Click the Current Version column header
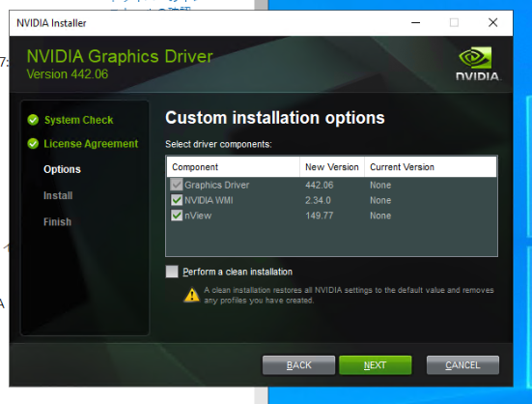This screenshot has width=532, height=404. point(431,166)
